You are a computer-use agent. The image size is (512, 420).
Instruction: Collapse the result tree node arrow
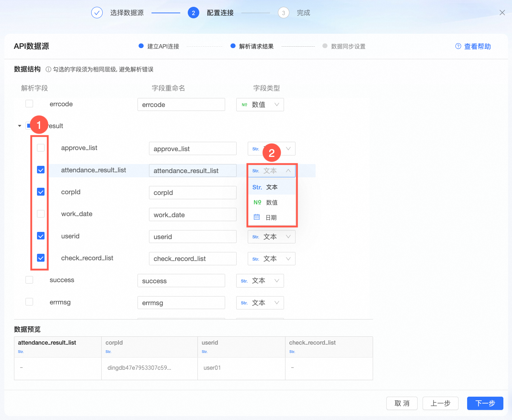20,126
